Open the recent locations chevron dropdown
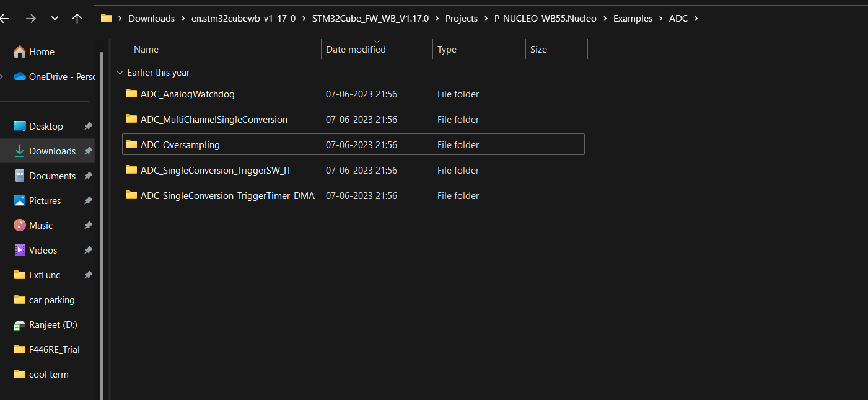868x400 pixels. (55, 19)
